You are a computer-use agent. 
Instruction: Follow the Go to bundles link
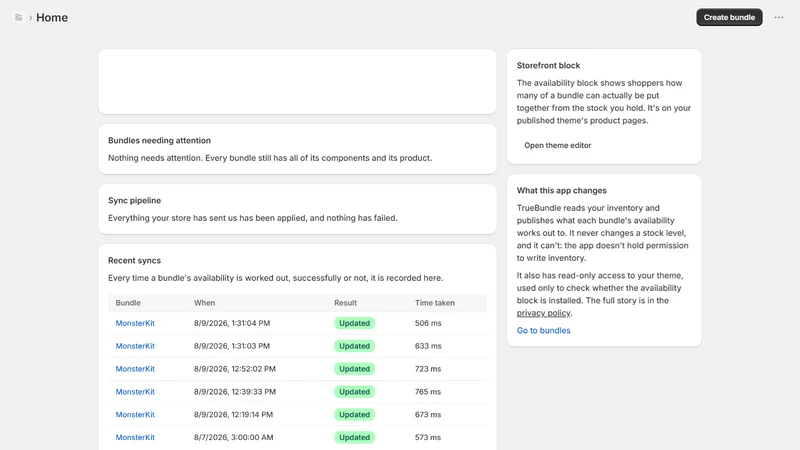[x=543, y=330]
